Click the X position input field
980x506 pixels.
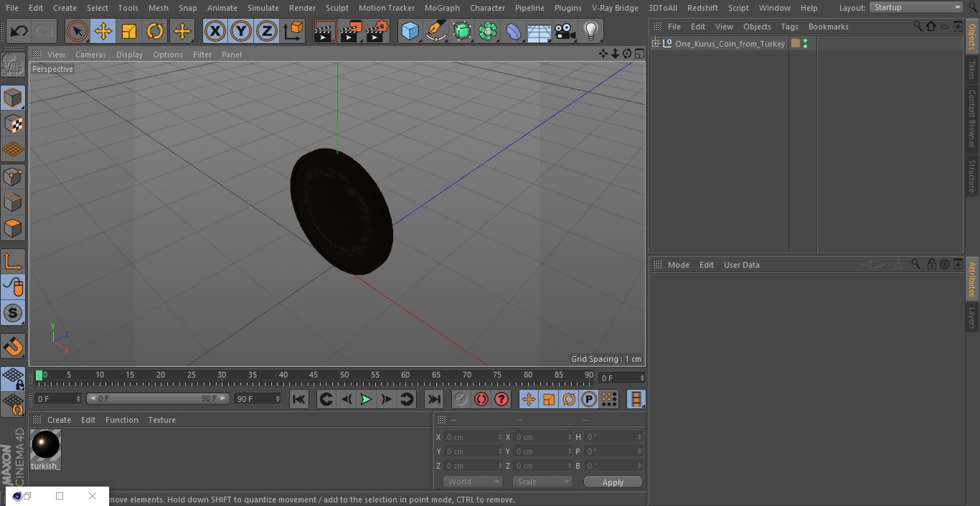(x=473, y=437)
